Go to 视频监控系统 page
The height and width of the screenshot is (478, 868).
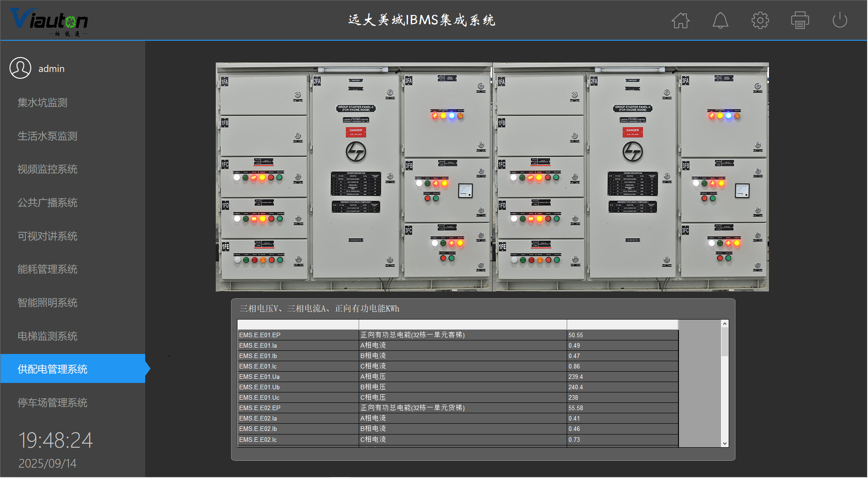pos(47,169)
